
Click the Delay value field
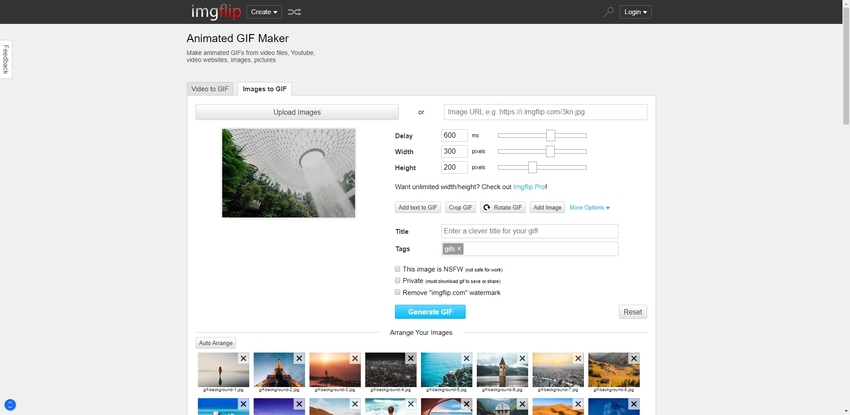point(454,135)
